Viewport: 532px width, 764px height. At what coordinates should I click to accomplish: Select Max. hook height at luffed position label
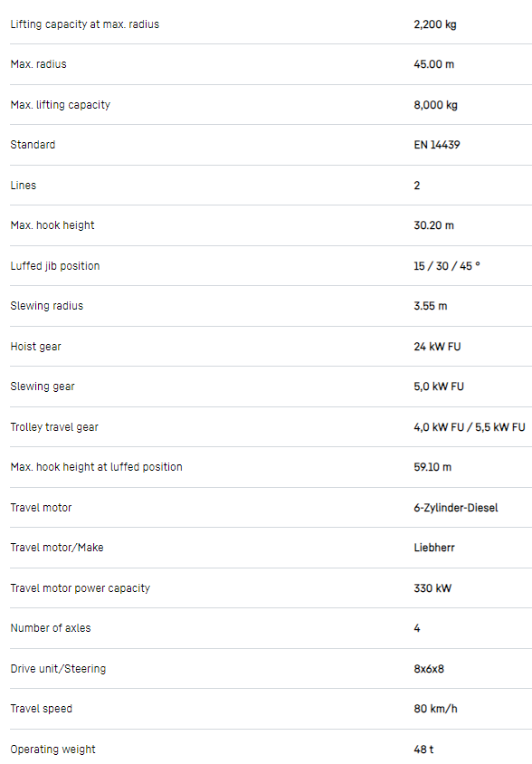coord(97,467)
